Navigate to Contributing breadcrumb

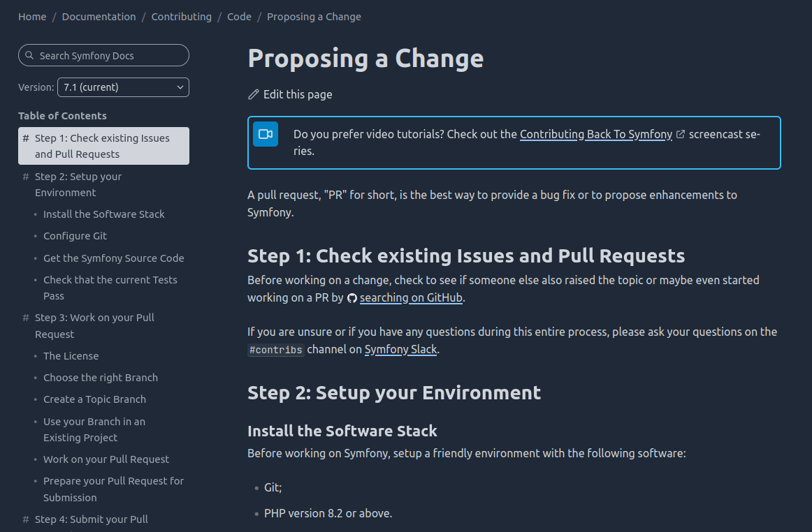[181, 17]
